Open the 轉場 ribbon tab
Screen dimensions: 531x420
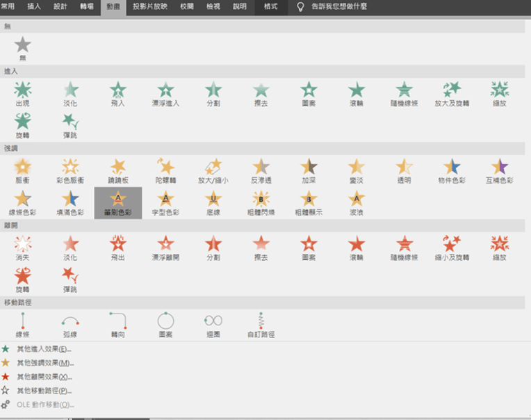point(87,6)
